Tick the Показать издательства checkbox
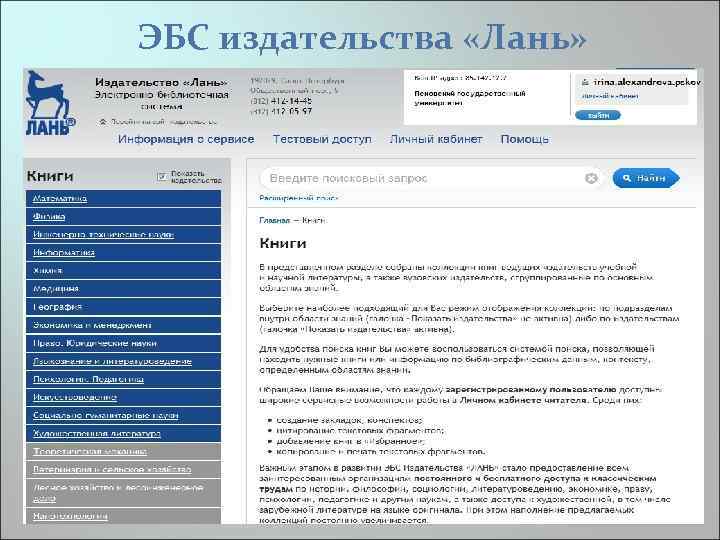 (162, 176)
